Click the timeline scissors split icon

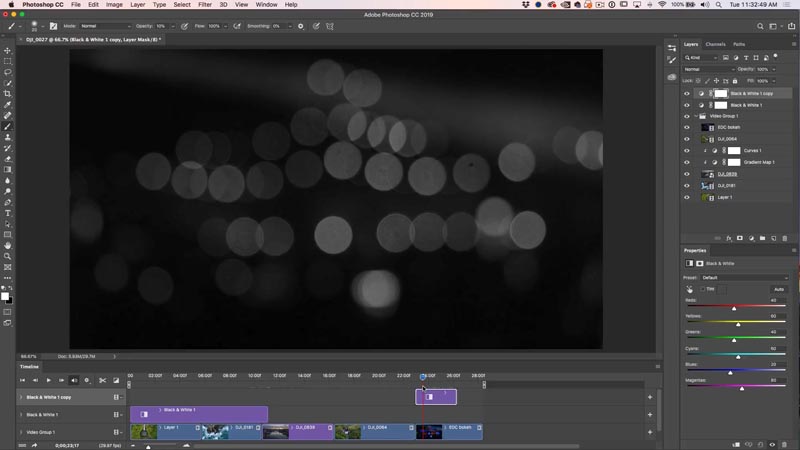(103, 380)
